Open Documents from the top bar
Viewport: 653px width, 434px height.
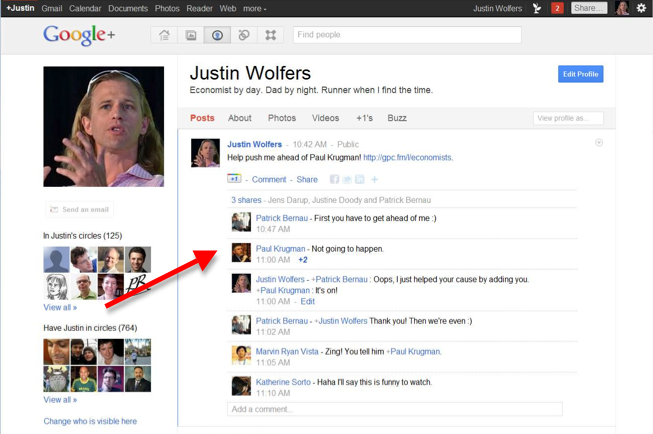tap(128, 8)
